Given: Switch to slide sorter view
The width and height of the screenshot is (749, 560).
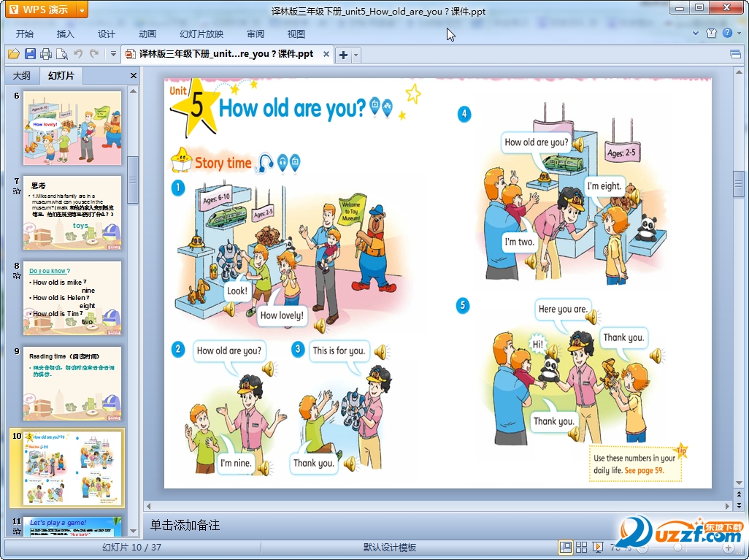Looking at the screenshot, I should pos(581,547).
